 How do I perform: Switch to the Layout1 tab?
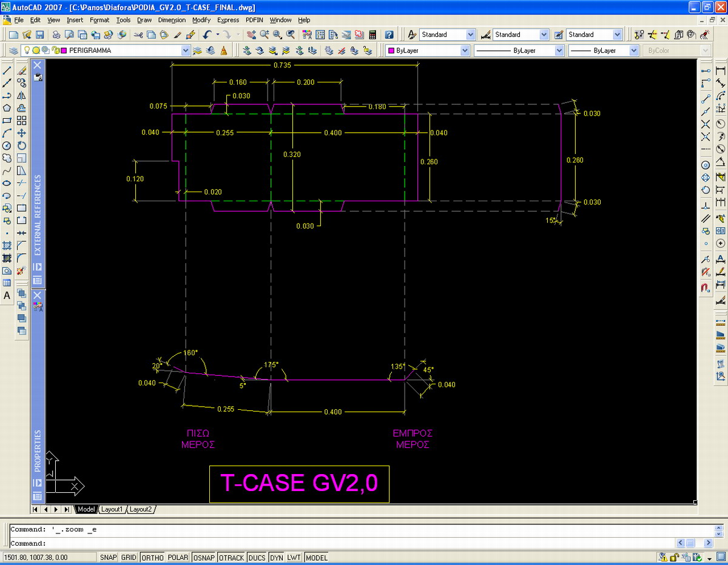click(112, 509)
